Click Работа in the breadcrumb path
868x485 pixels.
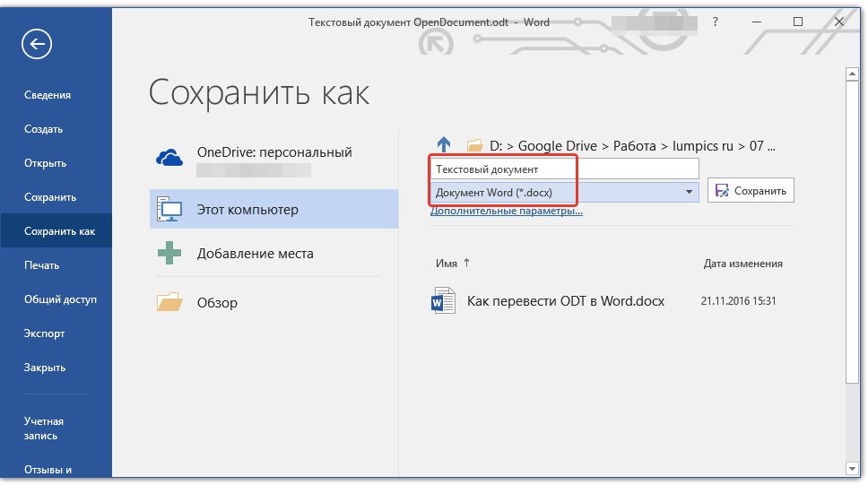coord(634,145)
